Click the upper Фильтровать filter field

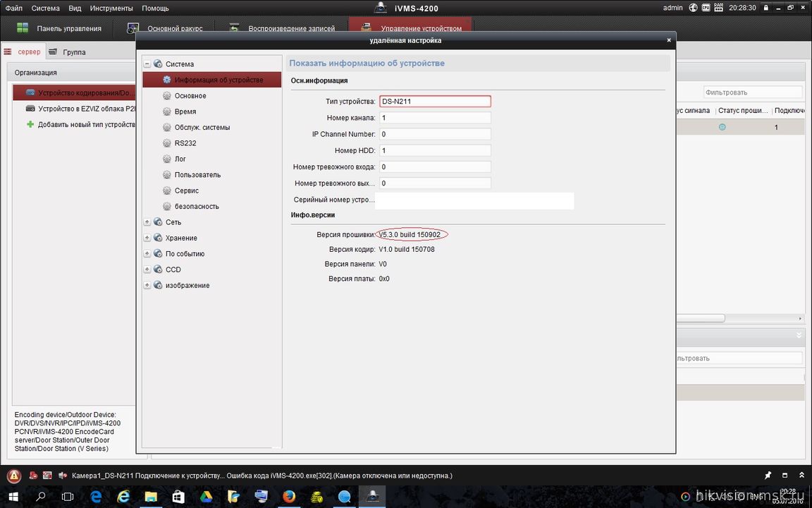[753, 92]
